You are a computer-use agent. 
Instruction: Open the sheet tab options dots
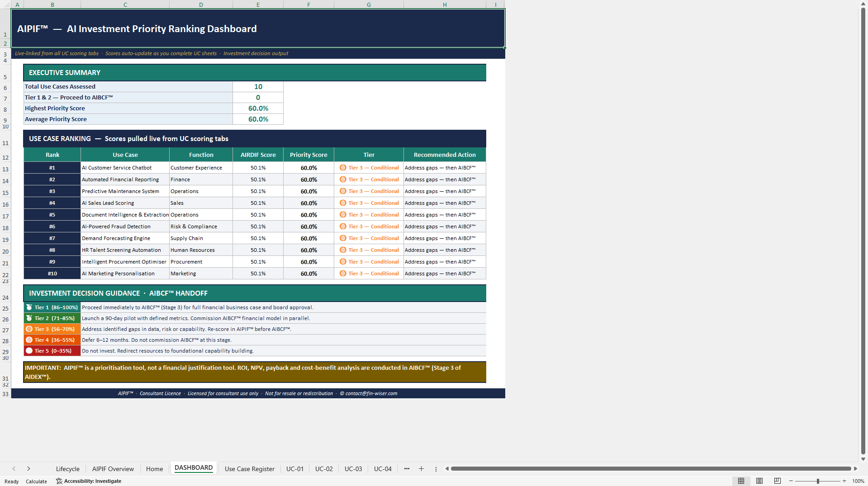pos(436,469)
